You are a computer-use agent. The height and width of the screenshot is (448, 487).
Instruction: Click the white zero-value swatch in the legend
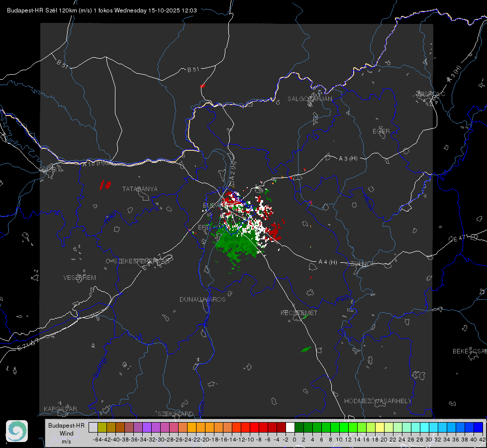290,427
